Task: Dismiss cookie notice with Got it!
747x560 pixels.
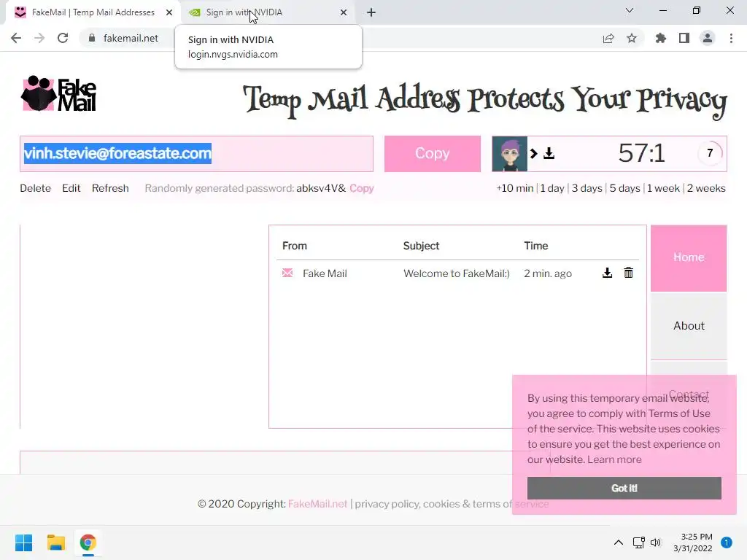Action: (x=624, y=488)
